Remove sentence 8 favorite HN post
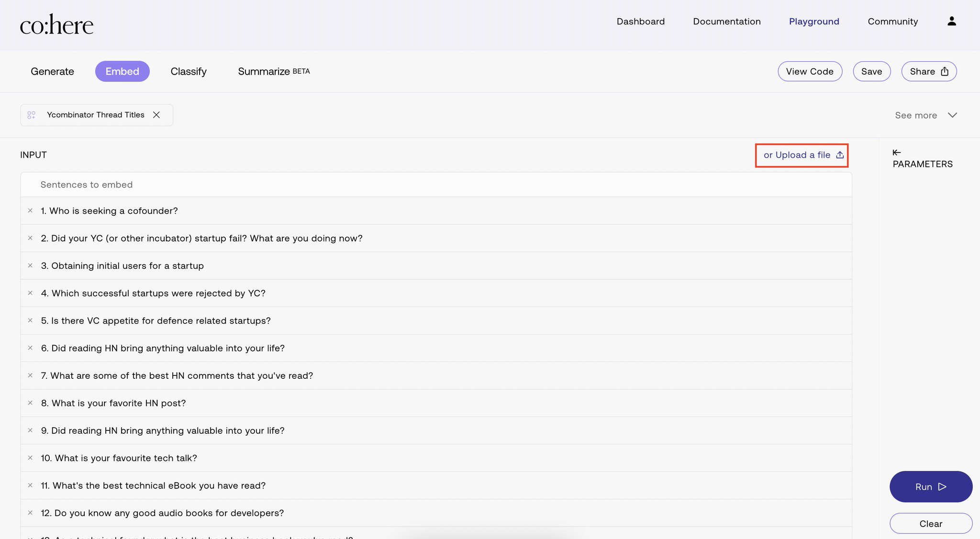 pos(30,403)
